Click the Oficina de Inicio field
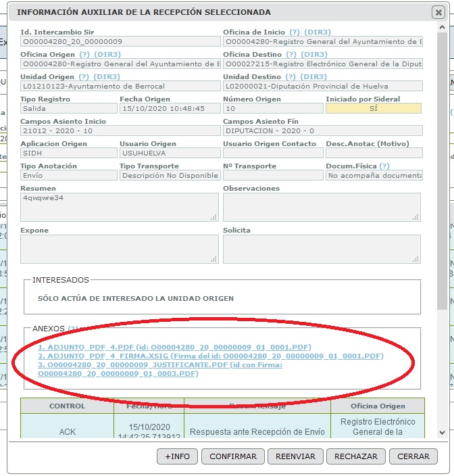The height and width of the screenshot is (476, 454). pyautogui.click(x=323, y=41)
